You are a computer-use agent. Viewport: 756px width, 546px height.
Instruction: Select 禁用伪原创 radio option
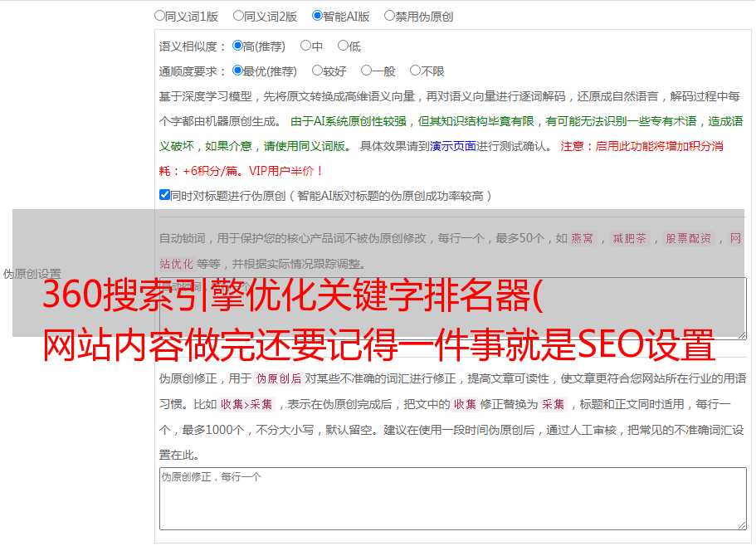point(389,16)
